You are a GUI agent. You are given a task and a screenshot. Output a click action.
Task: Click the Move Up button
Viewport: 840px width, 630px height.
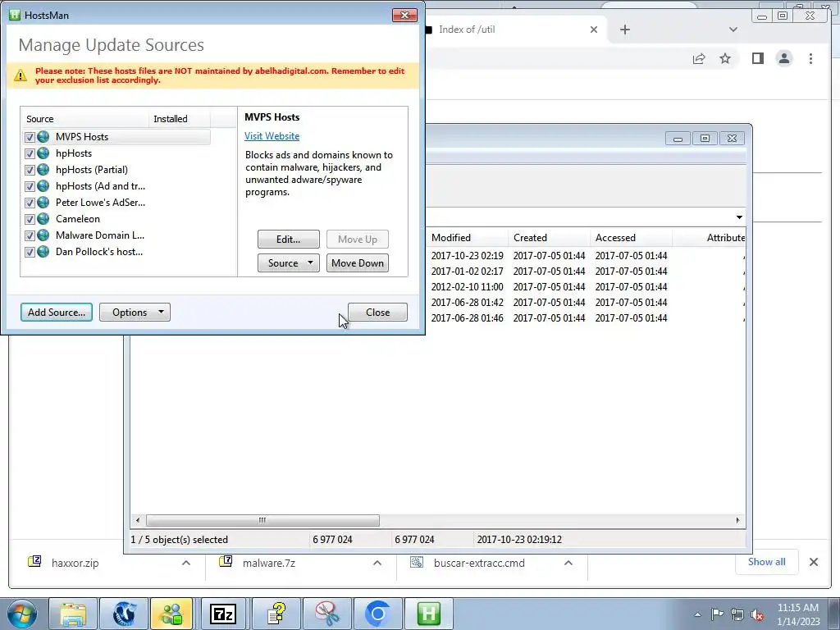(x=358, y=240)
